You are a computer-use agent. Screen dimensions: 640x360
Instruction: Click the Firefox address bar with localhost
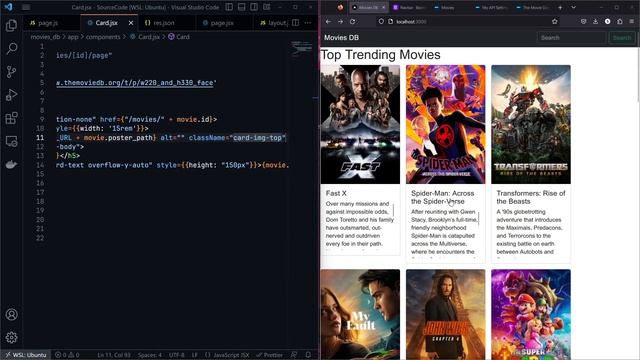click(467, 22)
